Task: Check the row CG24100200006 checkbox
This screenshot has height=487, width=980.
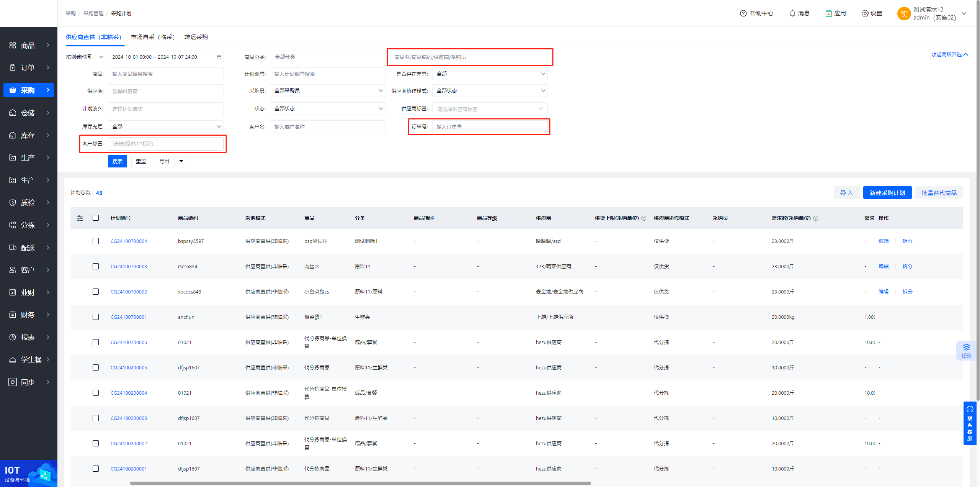Action: (96, 342)
